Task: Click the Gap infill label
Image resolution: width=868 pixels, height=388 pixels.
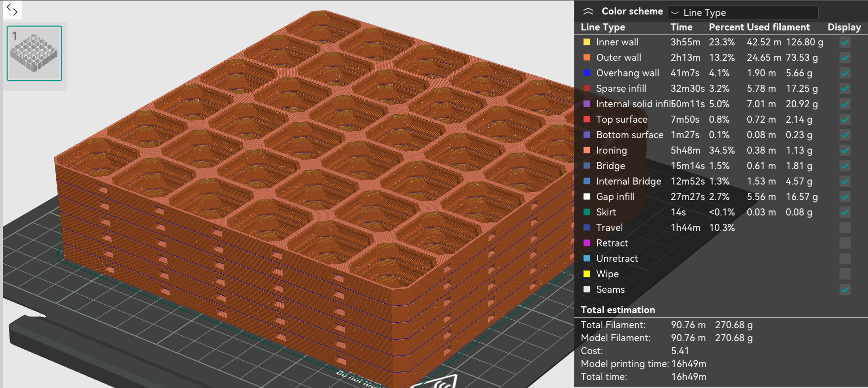Action: (615, 197)
